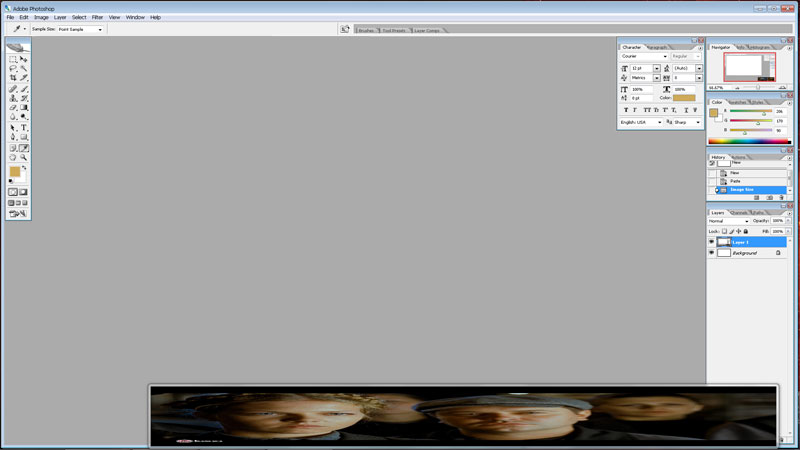Open the Sample Size dropdown

click(80, 29)
